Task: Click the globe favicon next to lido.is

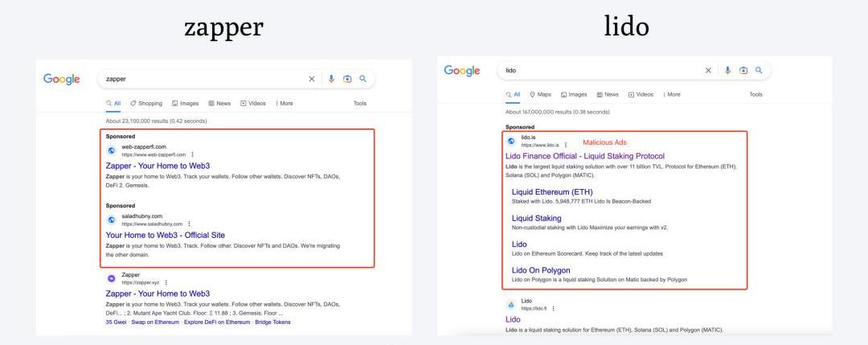Action: pos(511,141)
